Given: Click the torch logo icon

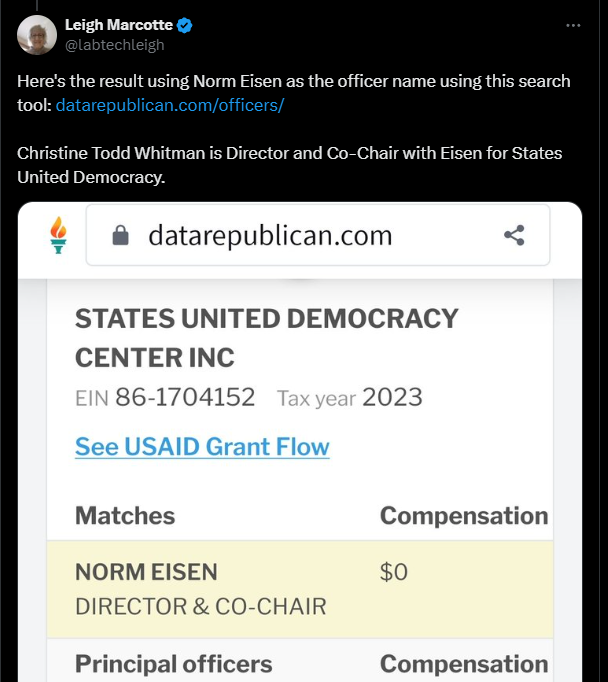Looking at the screenshot, I should (58, 235).
